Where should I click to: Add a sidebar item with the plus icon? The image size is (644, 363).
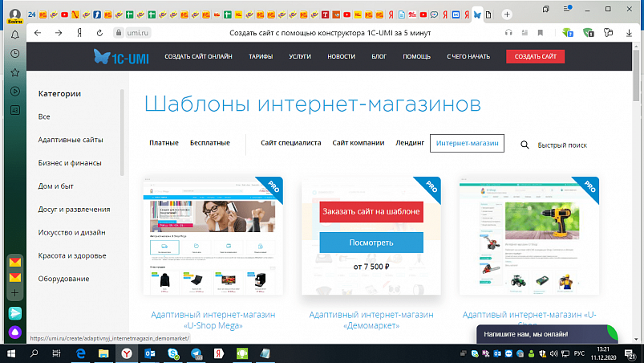pyautogui.click(x=14, y=292)
